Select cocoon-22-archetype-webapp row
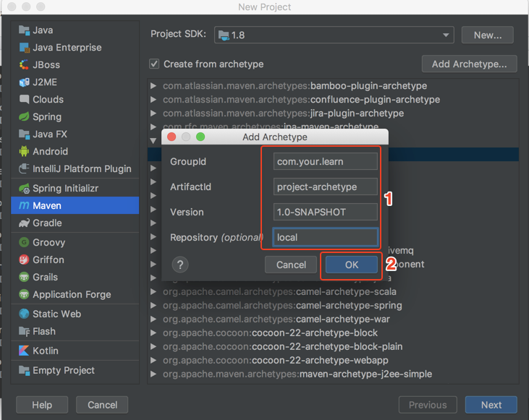Viewport: 529px width, 420px height. (x=333, y=360)
